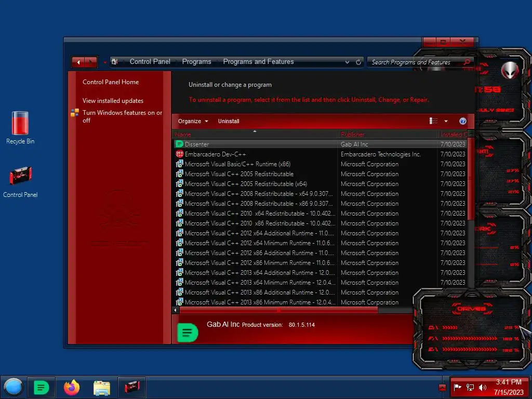Screen dimensions: 532x399
Task: Click the DRIVES gadget panel
Action: (x=471, y=329)
